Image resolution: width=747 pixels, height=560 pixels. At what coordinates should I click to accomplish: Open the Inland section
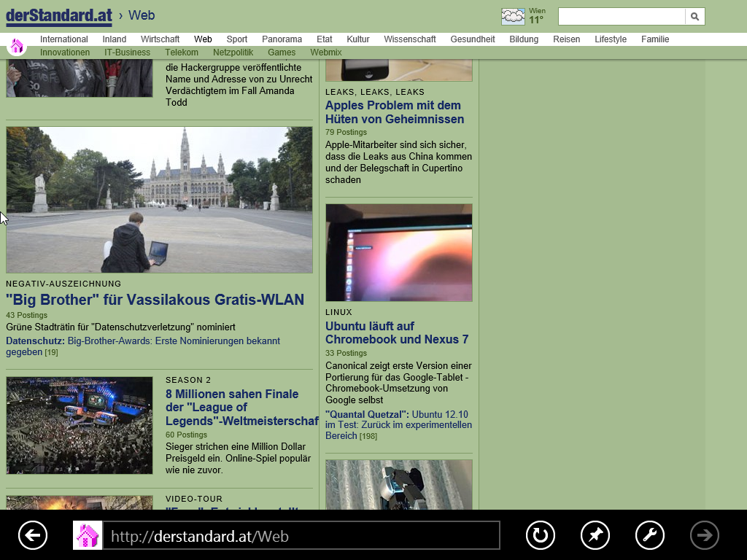coord(115,39)
